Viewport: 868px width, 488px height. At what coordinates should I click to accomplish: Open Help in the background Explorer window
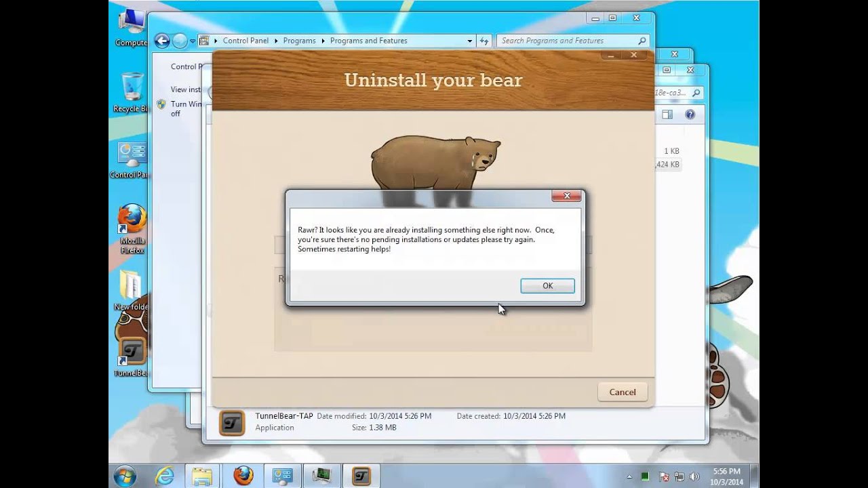tap(690, 115)
